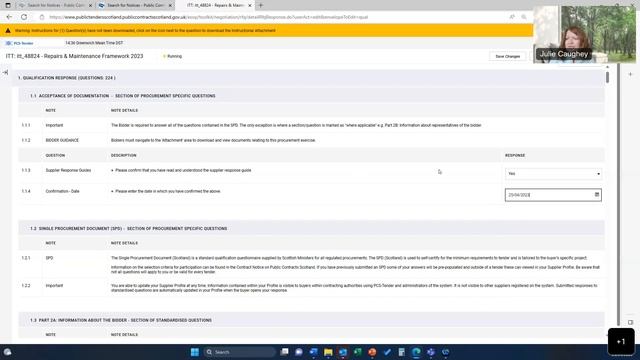The height and width of the screenshot is (360, 640).
Task: Click the Running status indicator
Action: tap(172, 56)
